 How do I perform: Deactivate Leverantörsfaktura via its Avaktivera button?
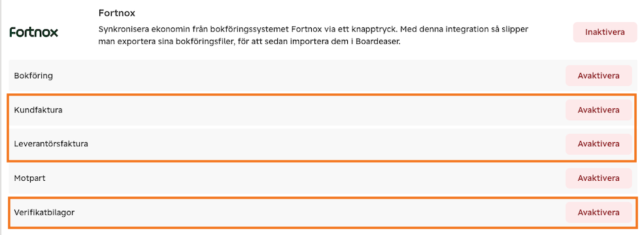click(598, 144)
